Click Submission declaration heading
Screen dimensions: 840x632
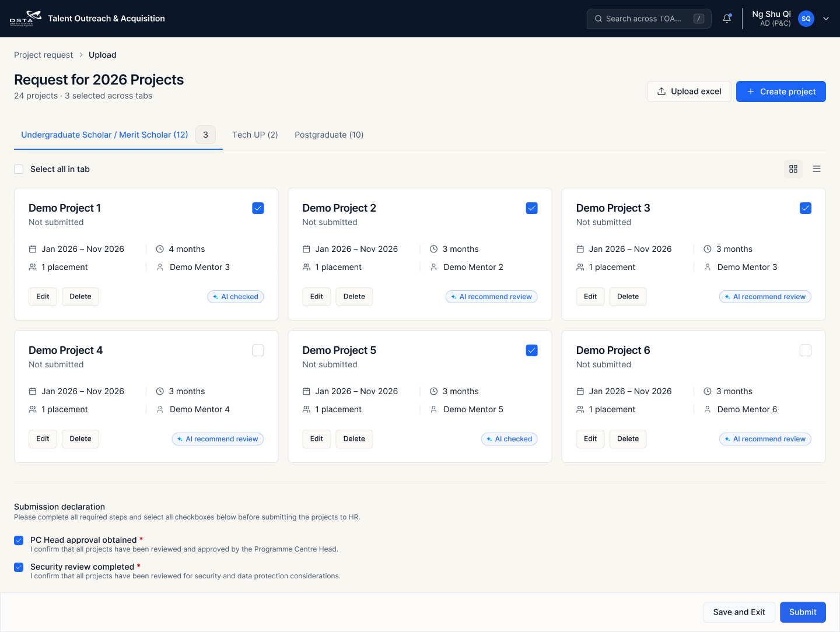coord(60,507)
